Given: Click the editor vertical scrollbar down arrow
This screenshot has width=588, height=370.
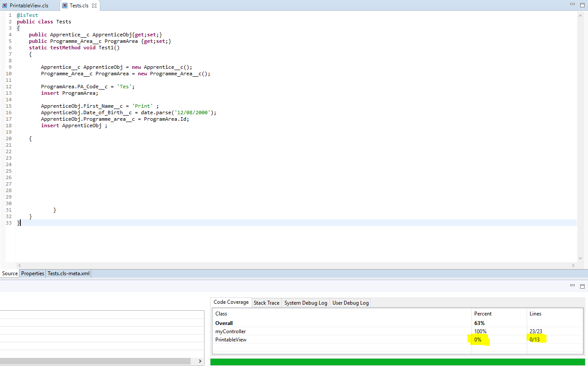Looking at the screenshot, I should pyautogui.click(x=581, y=258).
